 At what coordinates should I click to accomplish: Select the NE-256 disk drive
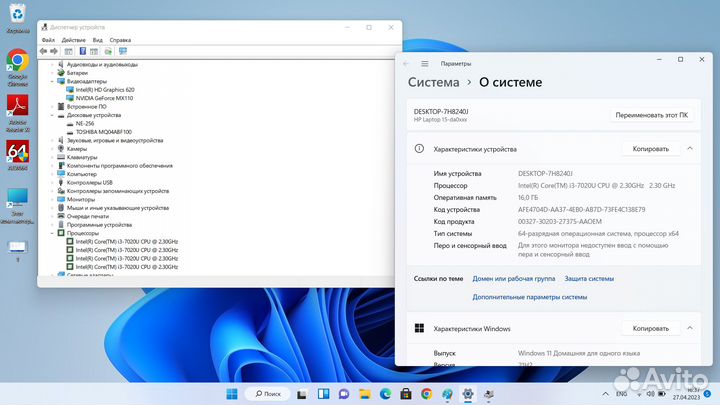(84, 124)
